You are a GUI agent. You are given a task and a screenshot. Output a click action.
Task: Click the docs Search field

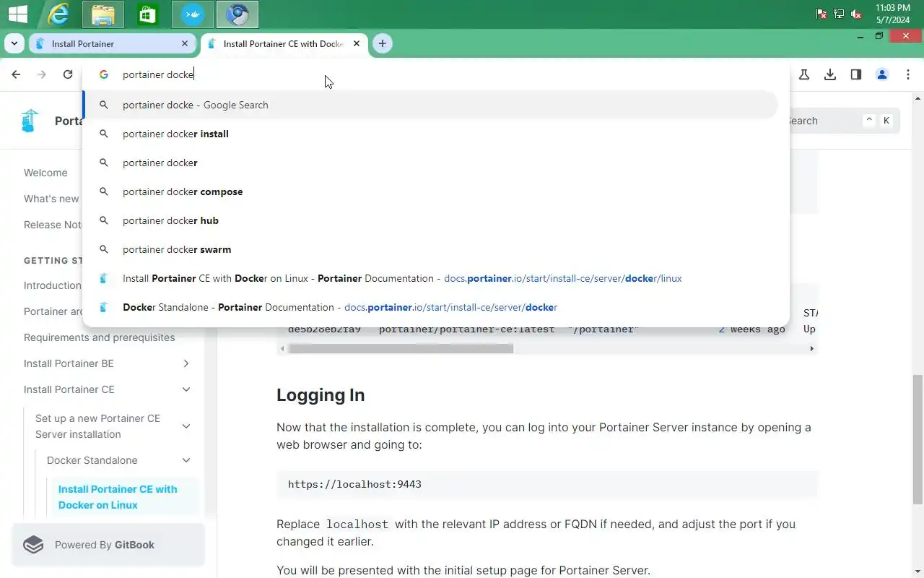pyautogui.click(x=845, y=121)
